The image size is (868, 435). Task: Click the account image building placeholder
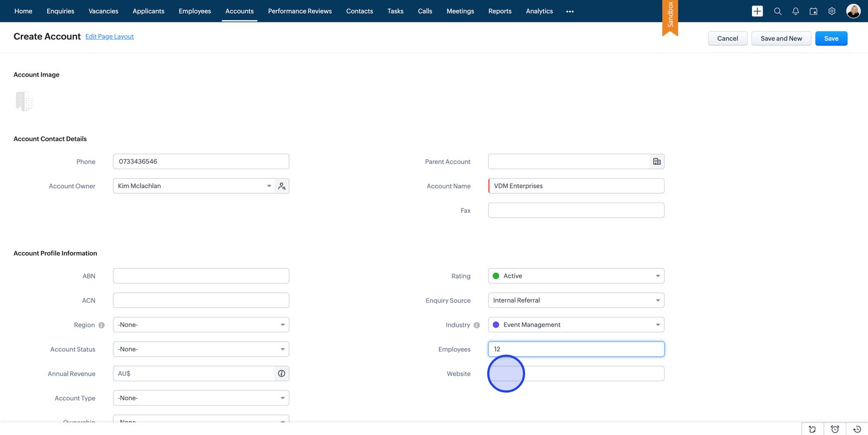coord(24,101)
